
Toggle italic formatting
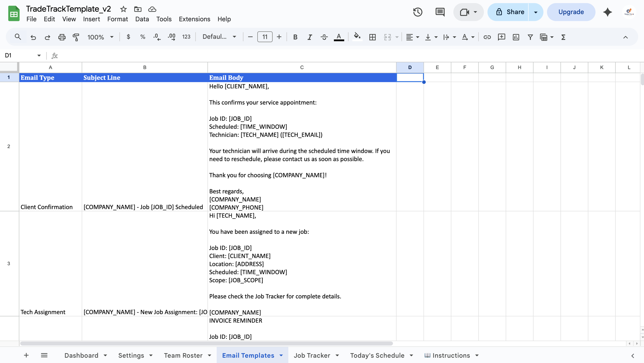click(x=310, y=37)
